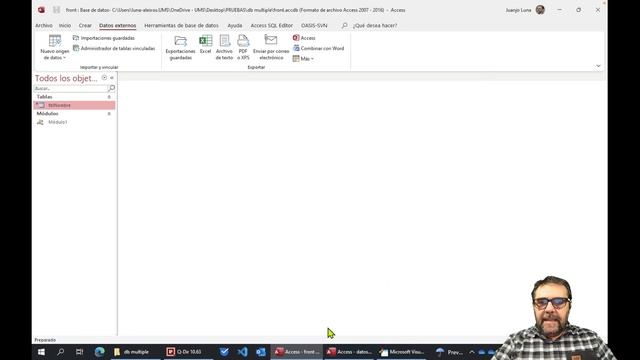Open Importaciones guardadas
The image size is (640, 360).
click(x=104, y=38)
